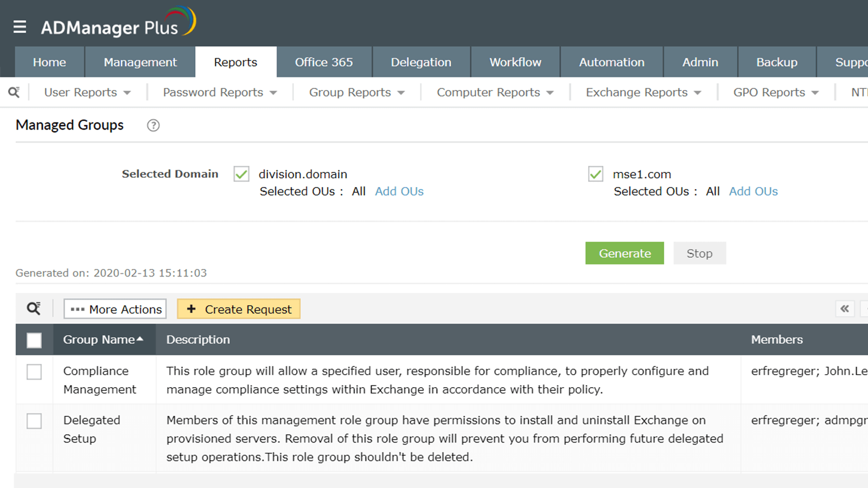Click Add OUs link for division.domain
This screenshot has width=868, height=488.
coord(399,191)
